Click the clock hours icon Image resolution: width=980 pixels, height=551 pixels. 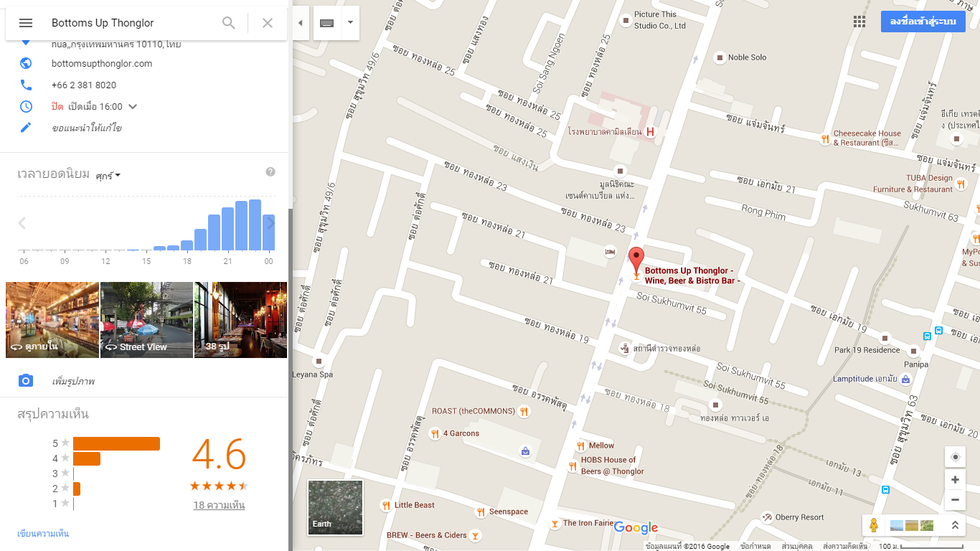pos(26,106)
